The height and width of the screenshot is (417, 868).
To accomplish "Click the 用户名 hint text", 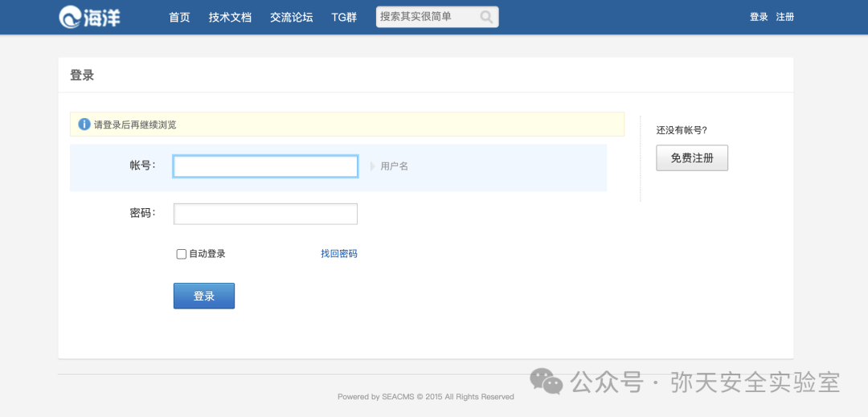I will [394, 166].
